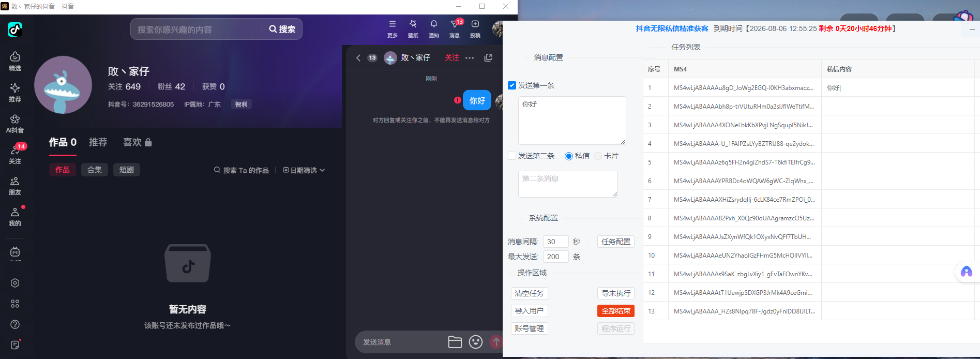Select 短剧 filter chip

127,170
